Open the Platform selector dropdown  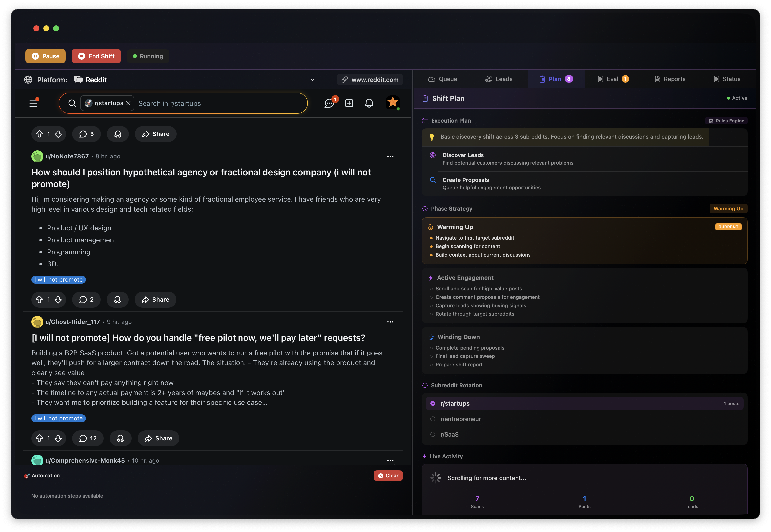[312, 80]
